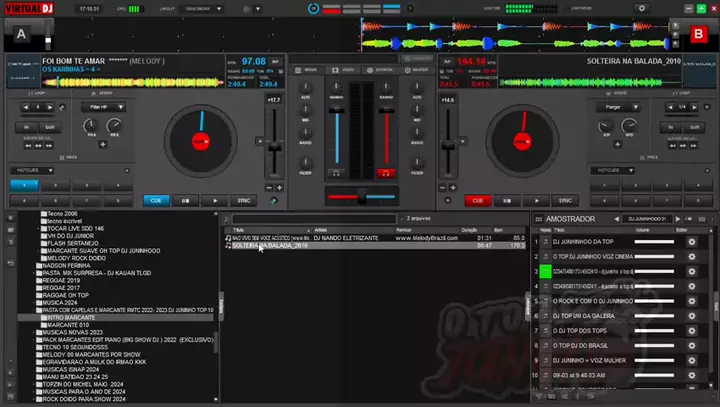Viewport: 720px width, 407px height.
Task: Click the red CUE button on right deck
Action: tap(478, 201)
